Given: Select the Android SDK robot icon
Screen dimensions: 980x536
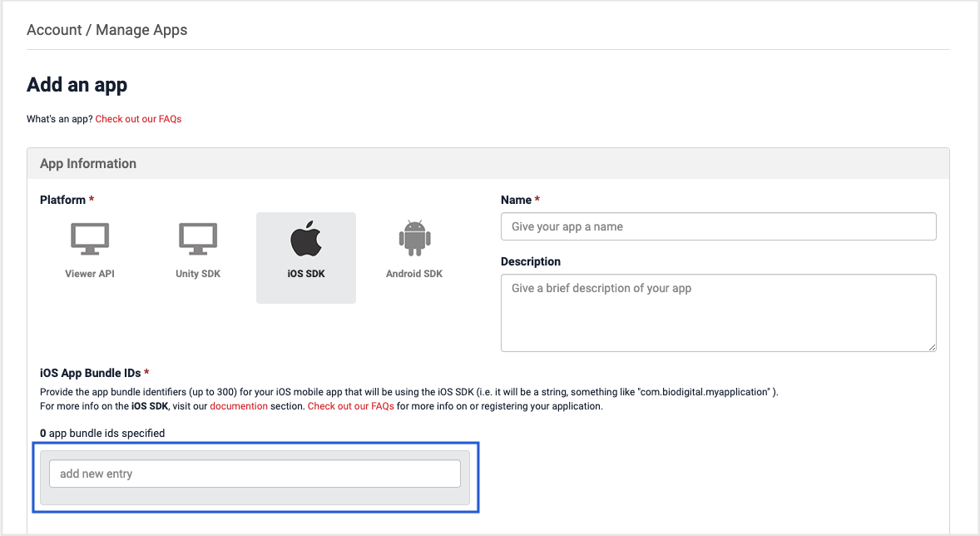Looking at the screenshot, I should (414, 238).
